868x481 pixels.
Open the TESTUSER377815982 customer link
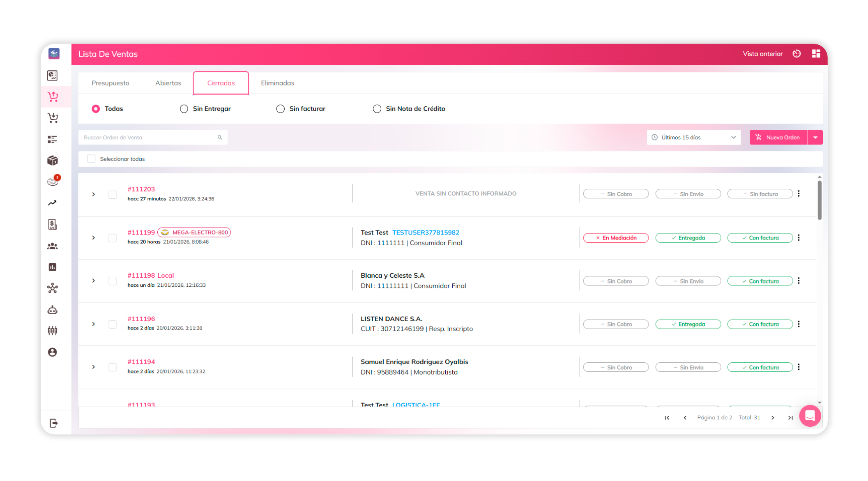click(x=426, y=232)
